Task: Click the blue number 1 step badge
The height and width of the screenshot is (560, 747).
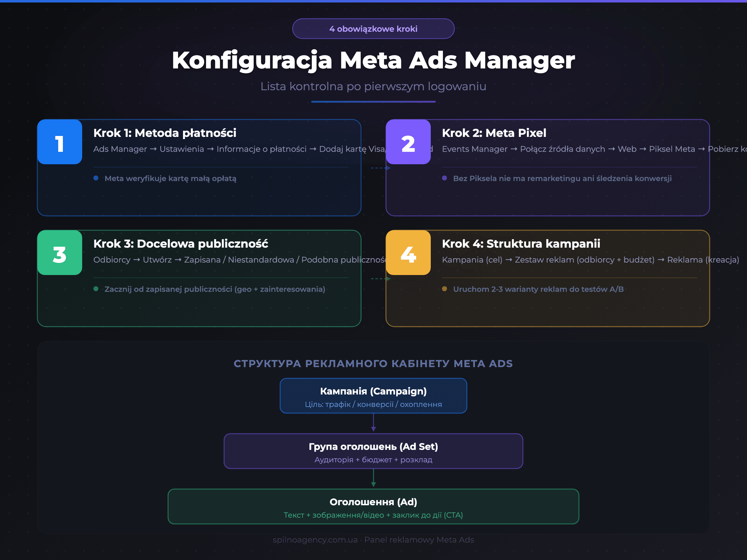Action: pos(60,142)
